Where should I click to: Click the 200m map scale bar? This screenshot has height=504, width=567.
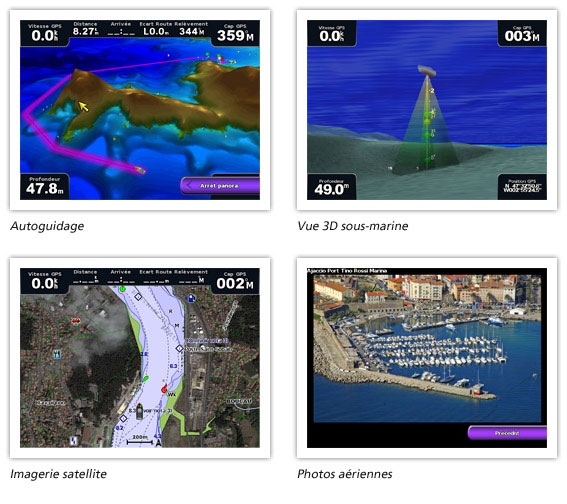coord(140,440)
